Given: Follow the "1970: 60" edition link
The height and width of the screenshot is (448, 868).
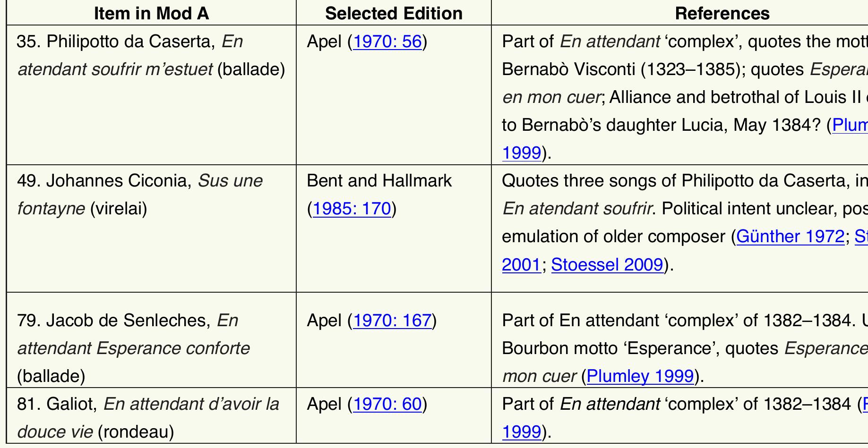Looking at the screenshot, I should [387, 405].
